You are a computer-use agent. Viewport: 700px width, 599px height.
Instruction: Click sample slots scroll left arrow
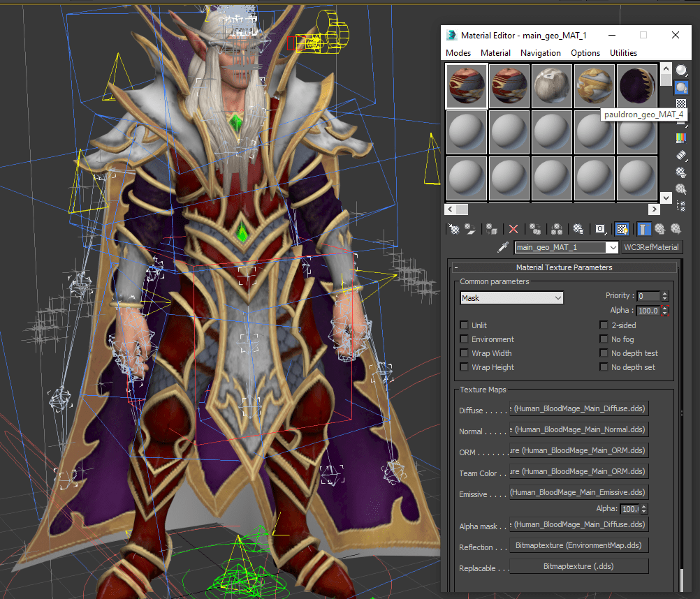point(450,209)
